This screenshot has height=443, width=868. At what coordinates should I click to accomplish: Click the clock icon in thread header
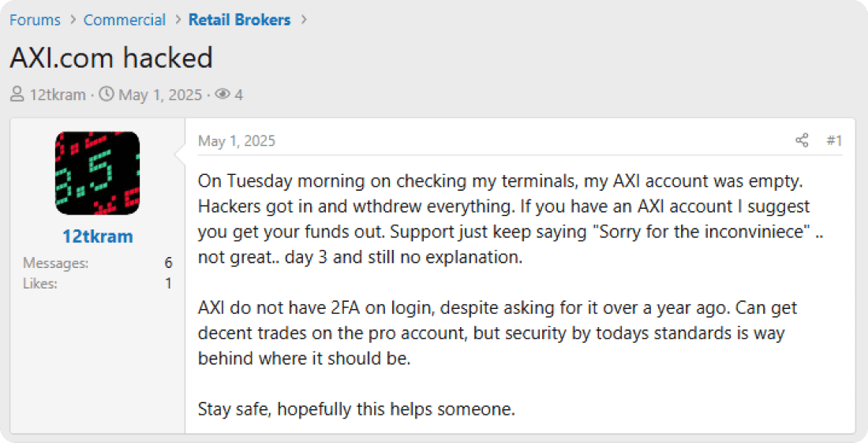pyautogui.click(x=106, y=95)
